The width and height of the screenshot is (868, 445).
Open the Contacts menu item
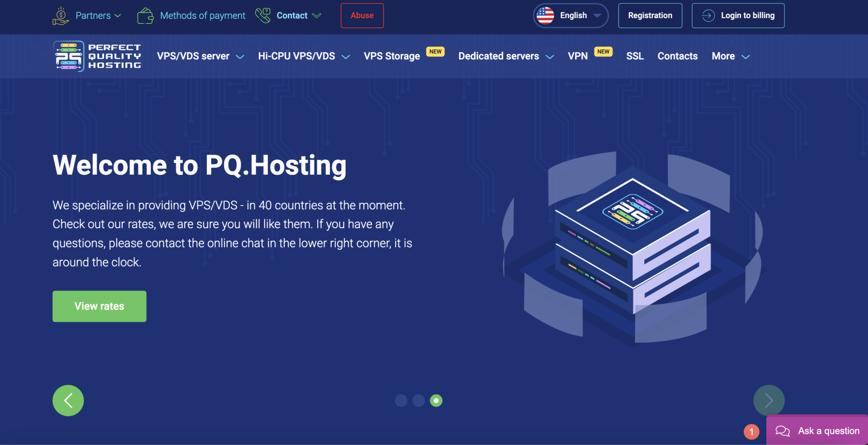(677, 56)
